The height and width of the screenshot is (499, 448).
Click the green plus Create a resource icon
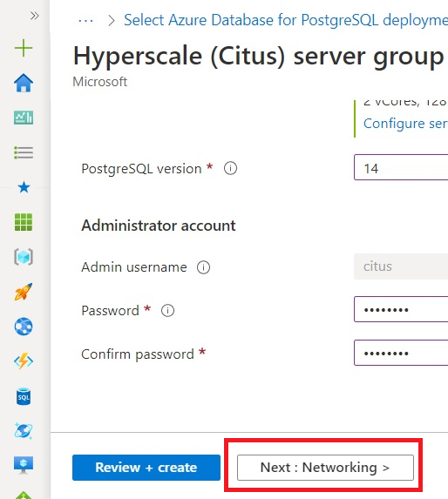24,48
